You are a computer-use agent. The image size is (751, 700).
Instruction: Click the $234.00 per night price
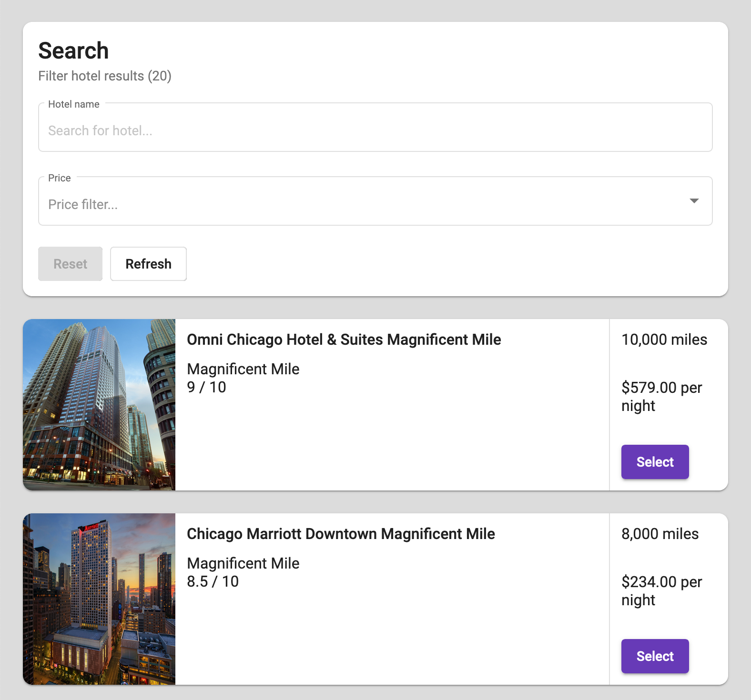point(661,590)
